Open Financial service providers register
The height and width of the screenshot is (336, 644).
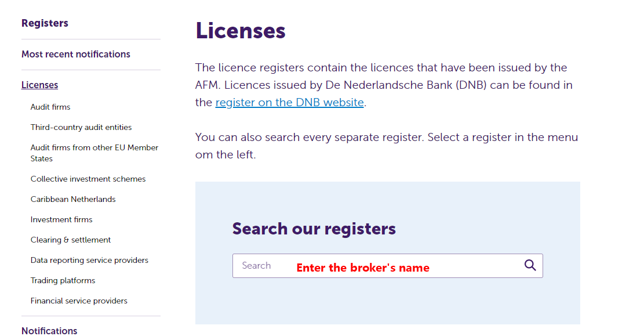[79, 301]
